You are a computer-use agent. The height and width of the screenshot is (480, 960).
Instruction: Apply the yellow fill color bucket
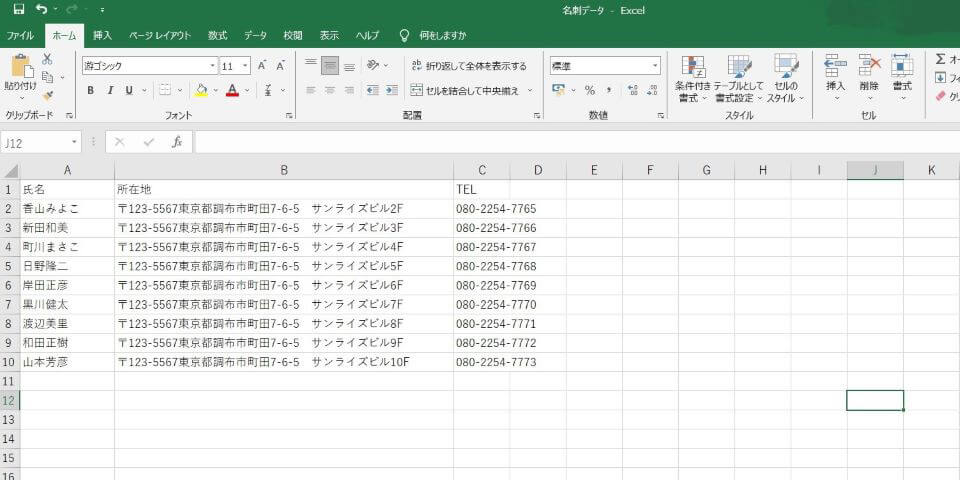click(200, 90)
